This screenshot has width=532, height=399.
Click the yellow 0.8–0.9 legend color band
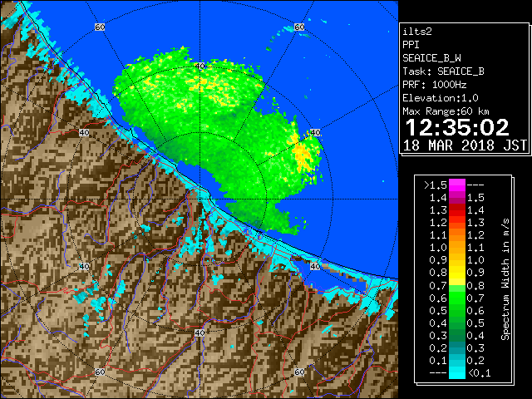(x=457, y=273)
